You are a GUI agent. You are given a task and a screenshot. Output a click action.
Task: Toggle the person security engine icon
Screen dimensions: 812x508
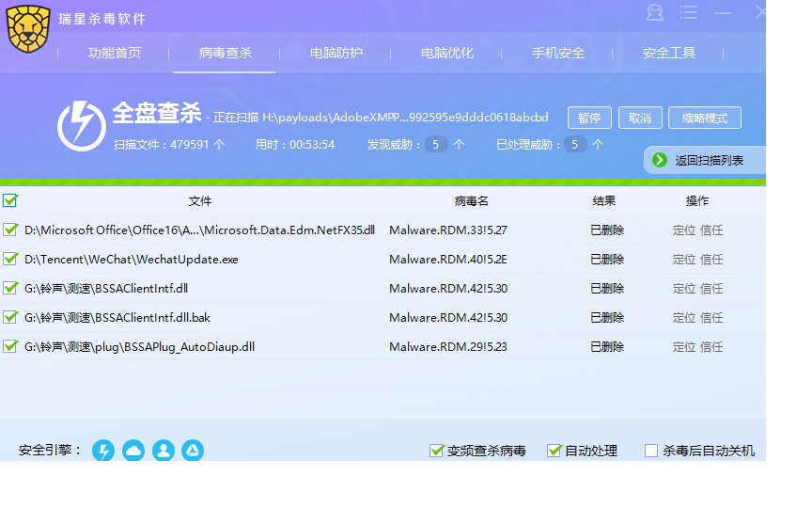(x=164, y=450)
